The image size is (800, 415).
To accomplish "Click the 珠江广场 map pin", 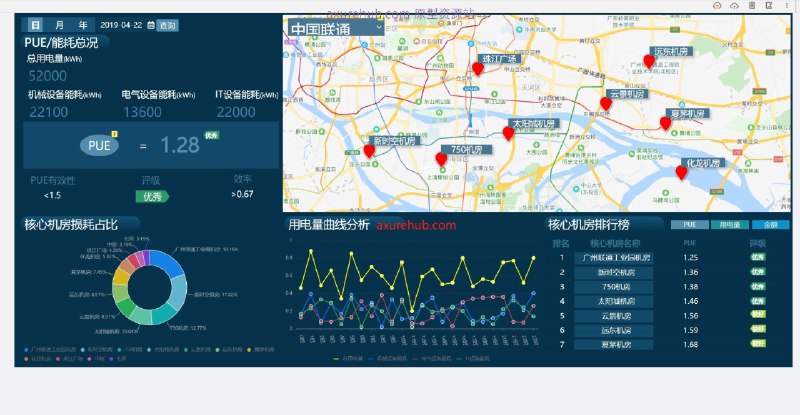I will point(478,68).
